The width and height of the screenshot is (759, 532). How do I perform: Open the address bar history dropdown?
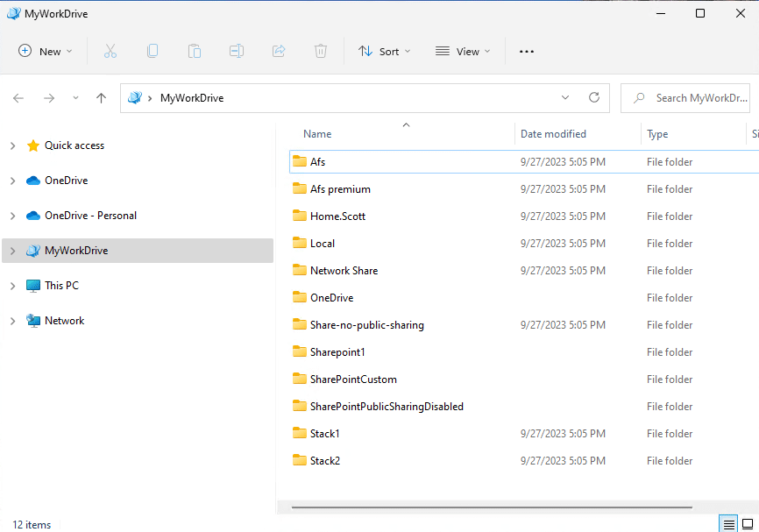(x=565, y=98)
